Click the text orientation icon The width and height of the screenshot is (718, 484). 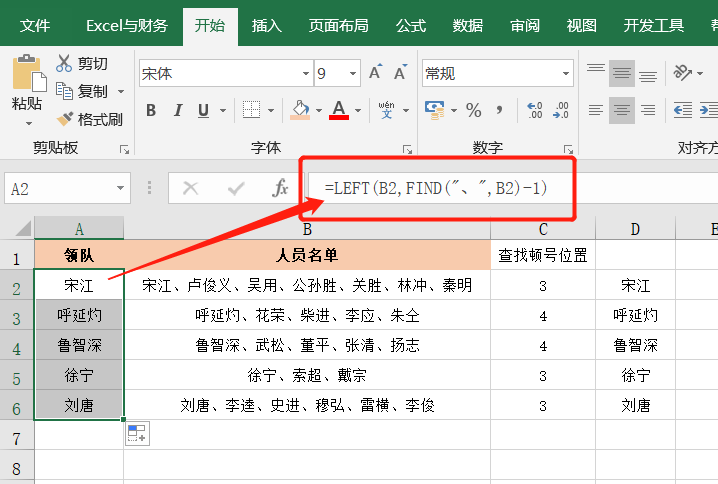[682, 72]
